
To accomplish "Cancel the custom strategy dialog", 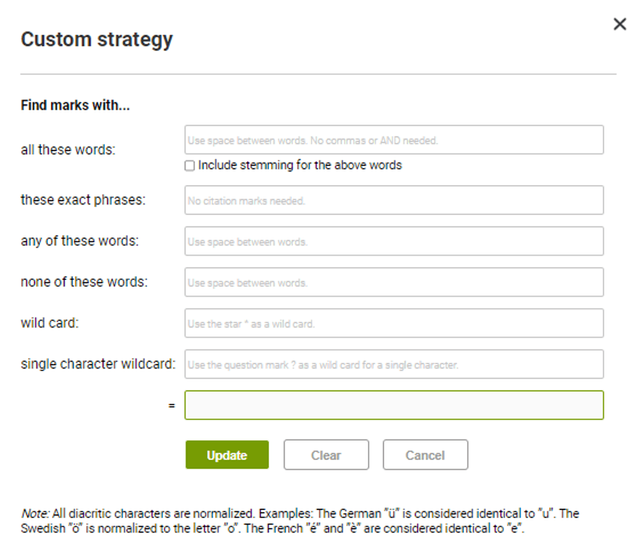I will (425, 455).
